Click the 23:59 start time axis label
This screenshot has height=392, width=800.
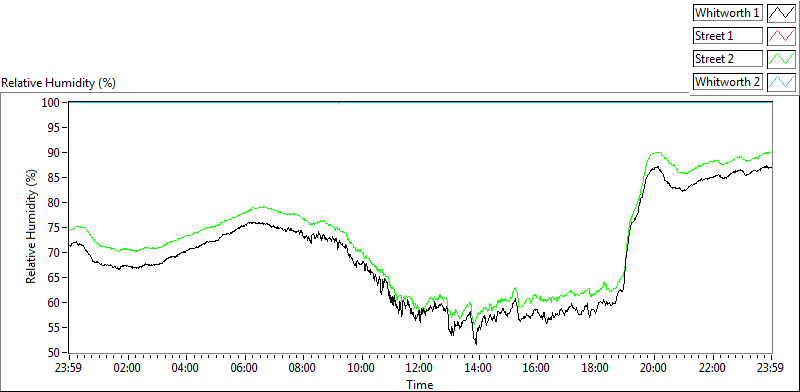pyautogui.click(x=69, y=367)
